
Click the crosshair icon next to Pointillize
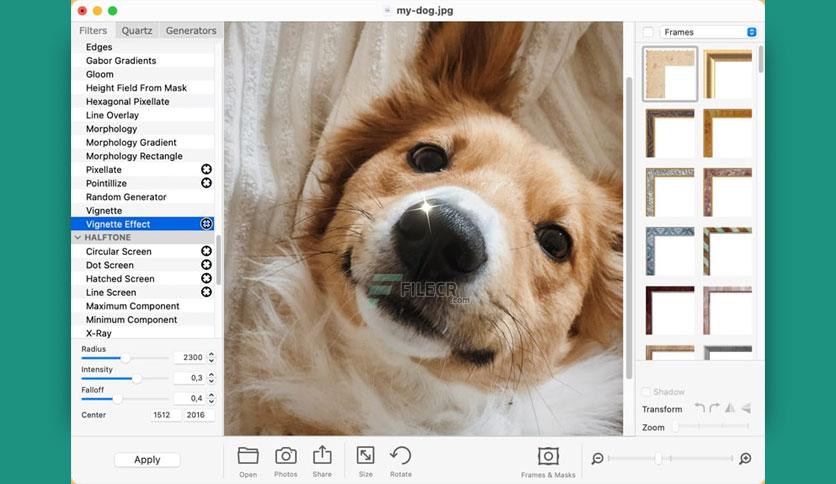(x=206, y=183)
